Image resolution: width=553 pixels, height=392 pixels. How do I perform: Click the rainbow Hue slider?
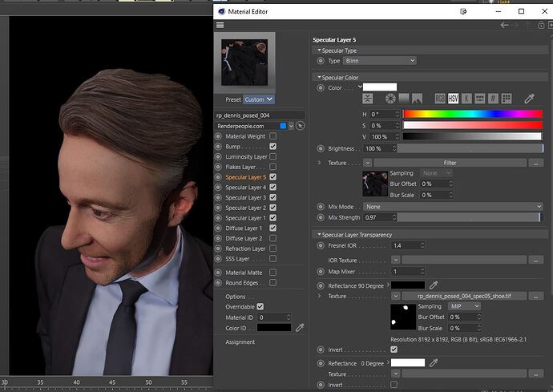pos(473,114)
